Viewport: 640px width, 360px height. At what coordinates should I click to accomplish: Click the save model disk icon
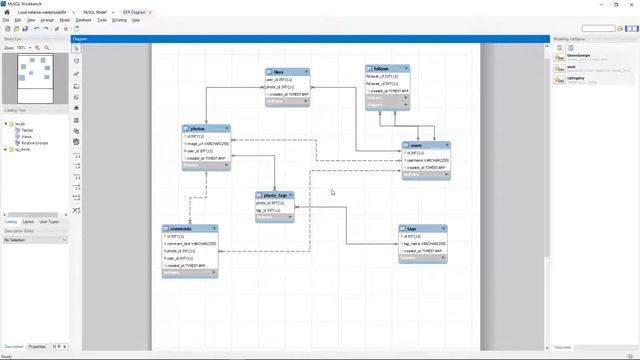tap(25, 29)
